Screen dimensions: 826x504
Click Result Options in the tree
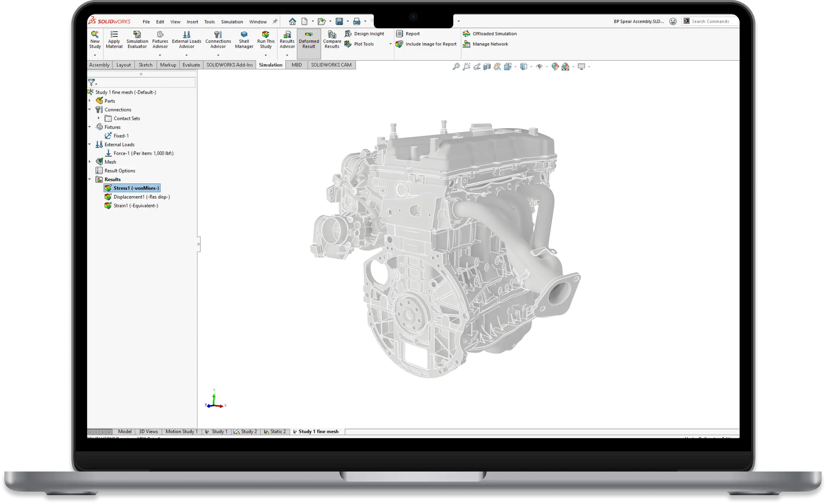pyautogui.click(x=116, y=171)
